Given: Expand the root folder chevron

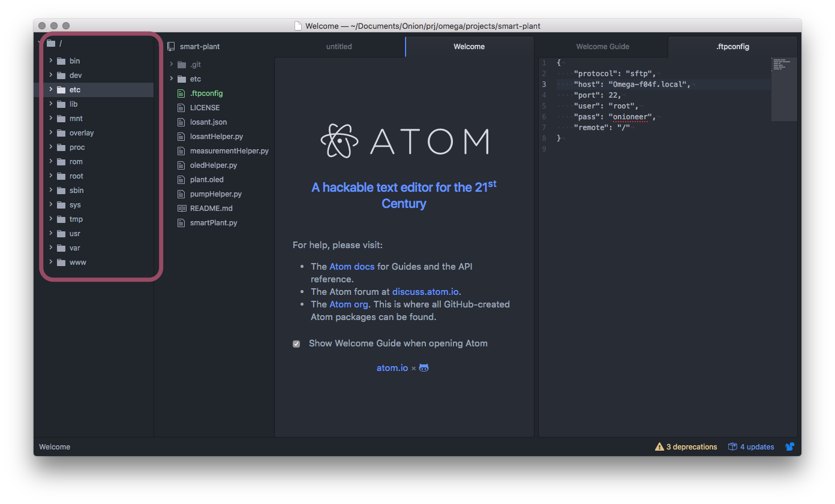Looking at the screenshot, I should point(51,176).
